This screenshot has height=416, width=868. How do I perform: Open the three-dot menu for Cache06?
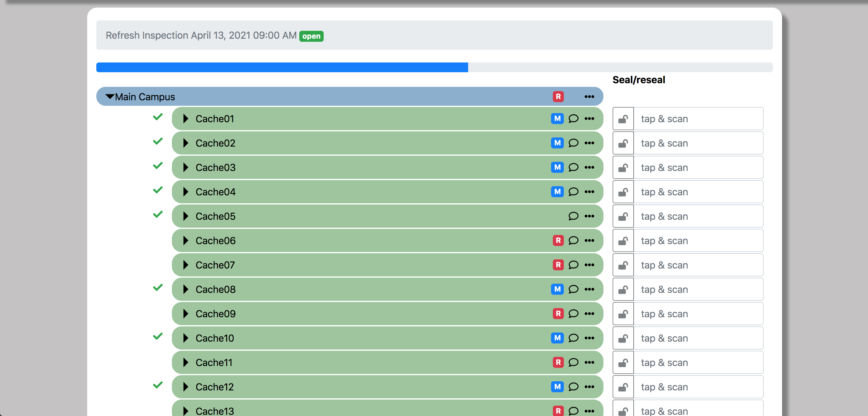point(589,240)
